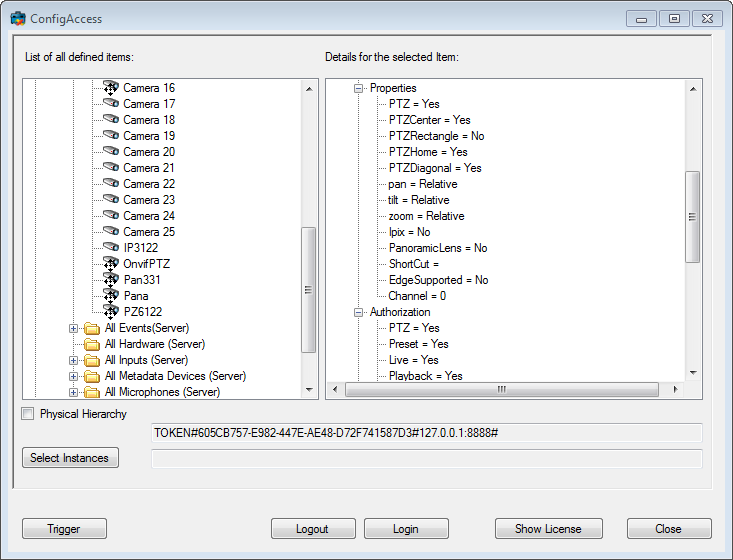Image resolution: width=733 pixels, height=560 pixels.
Task: Select Camera 23 in the item list
Action: (149, 200)
